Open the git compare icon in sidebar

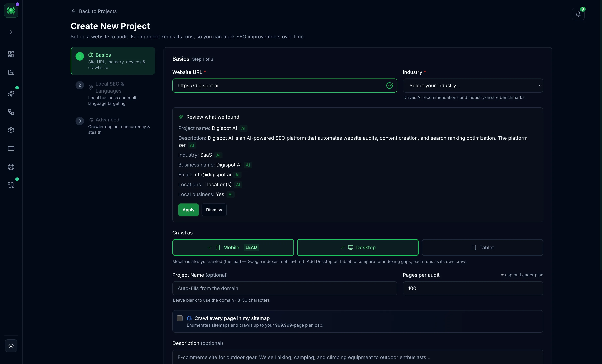11,185
